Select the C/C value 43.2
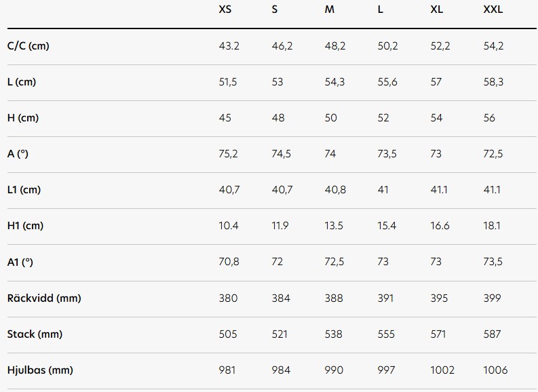The width and height of the screenshot is (538, 392). (229, 46)
